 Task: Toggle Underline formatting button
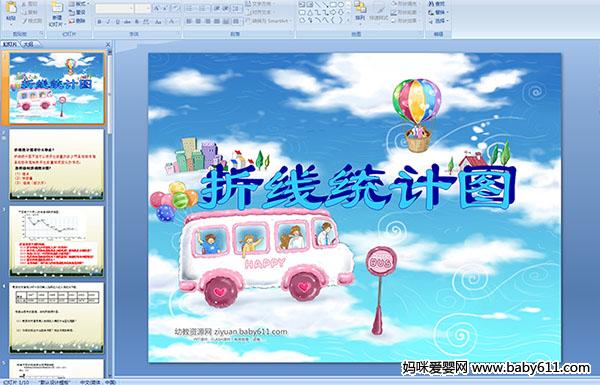click(x=117, y=22)
